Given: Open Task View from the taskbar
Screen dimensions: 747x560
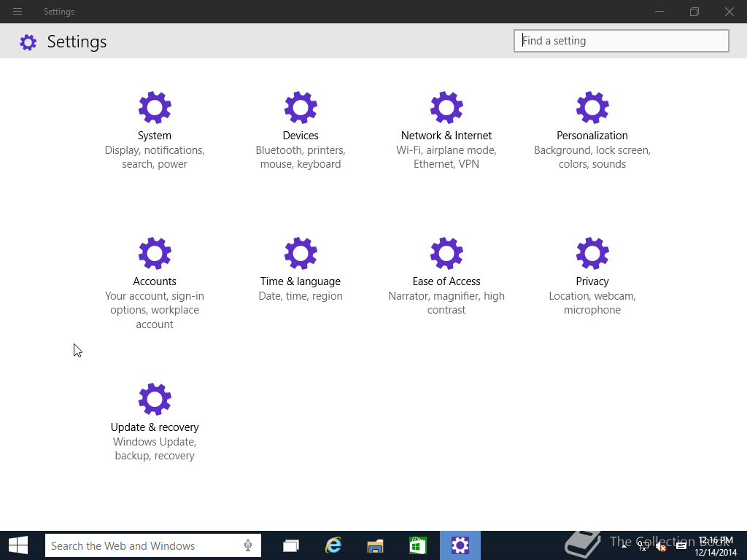Looking at the screenshot, I should point(290,545).
